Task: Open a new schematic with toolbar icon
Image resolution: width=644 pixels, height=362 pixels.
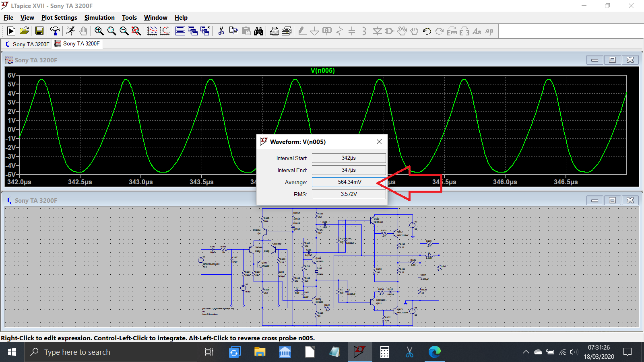Action: [11, 31]
